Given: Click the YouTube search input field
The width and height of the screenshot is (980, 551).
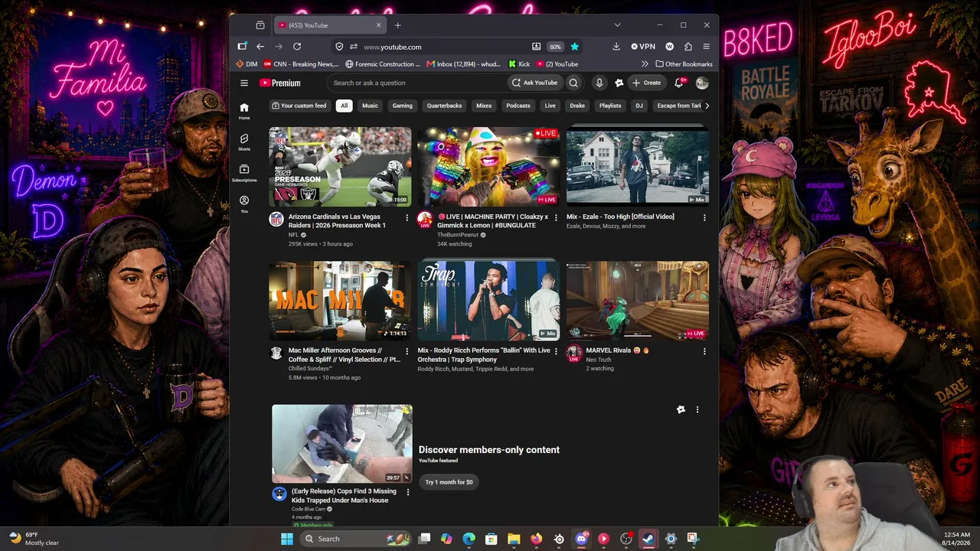Looking at the screenshot, I should (417, 83).
